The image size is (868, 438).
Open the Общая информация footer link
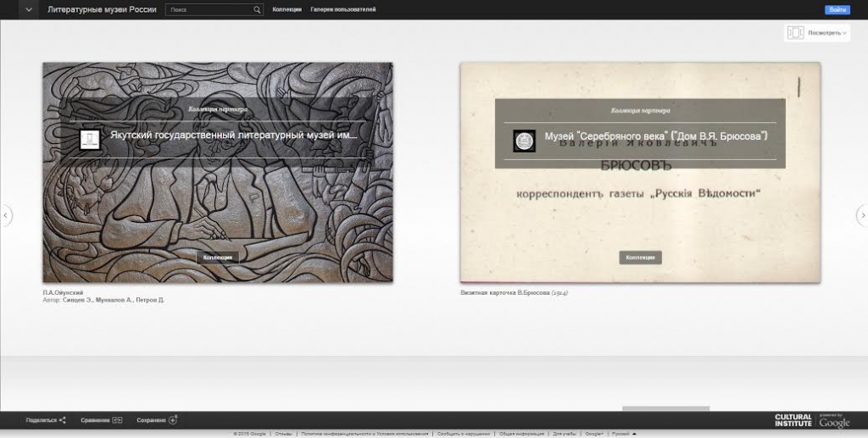click(x=521, y=434)
